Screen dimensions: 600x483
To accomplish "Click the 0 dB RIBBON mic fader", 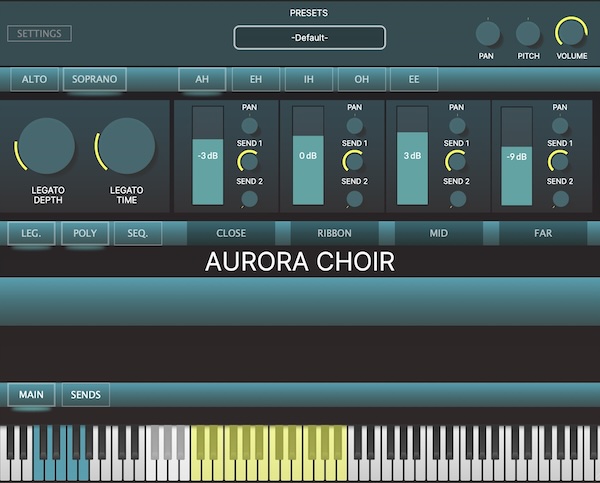I will 308,156.
